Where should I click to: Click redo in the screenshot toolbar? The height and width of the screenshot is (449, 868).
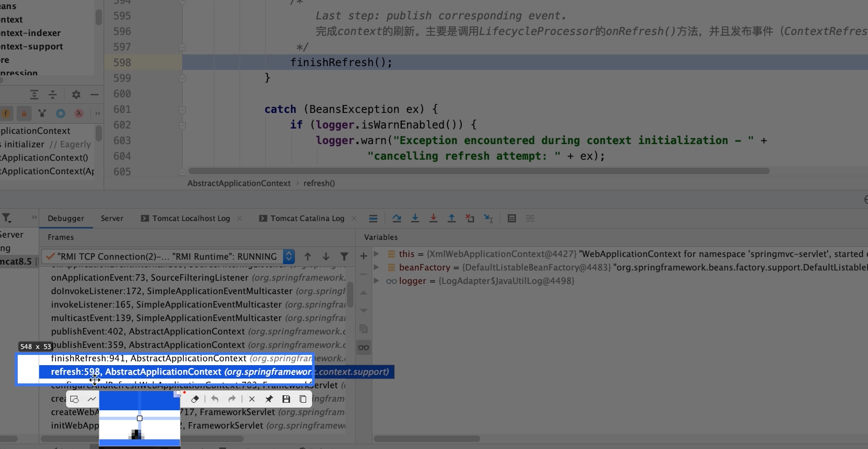click(x=232, y=399)
